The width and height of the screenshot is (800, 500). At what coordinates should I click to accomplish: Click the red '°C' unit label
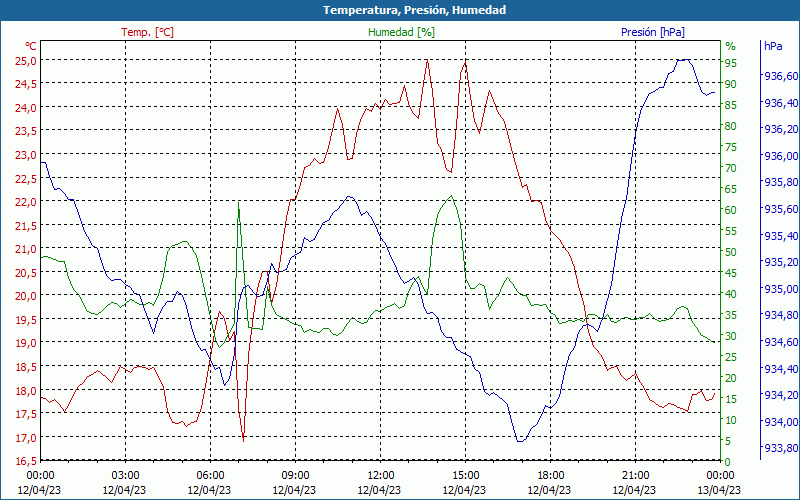pos(31,46)
